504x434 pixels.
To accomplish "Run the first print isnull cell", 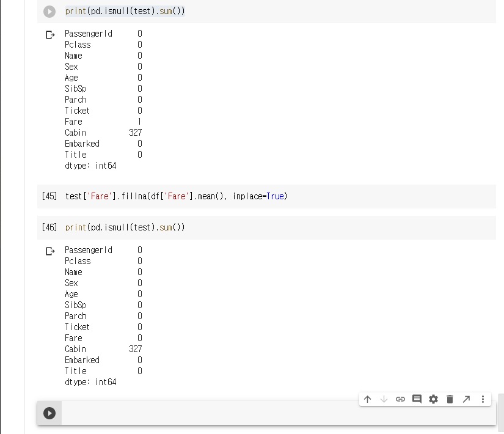I will click(x=49, y=12).
